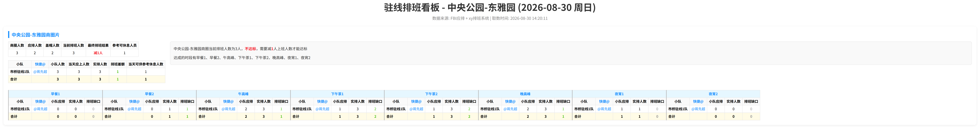The width and height of the screenshot is (980, 129).
Task: Click the 商圈人数 column header
Action: 17,46
